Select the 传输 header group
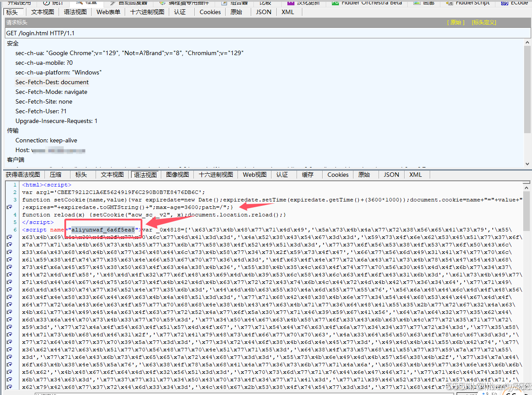 (x=13, y=130)
